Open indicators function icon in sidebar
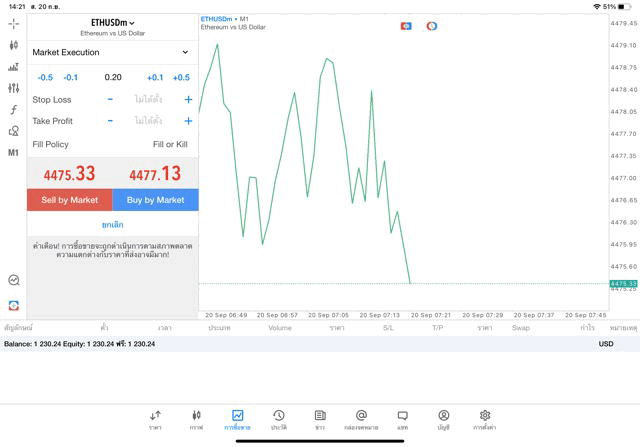 (13, 110)
